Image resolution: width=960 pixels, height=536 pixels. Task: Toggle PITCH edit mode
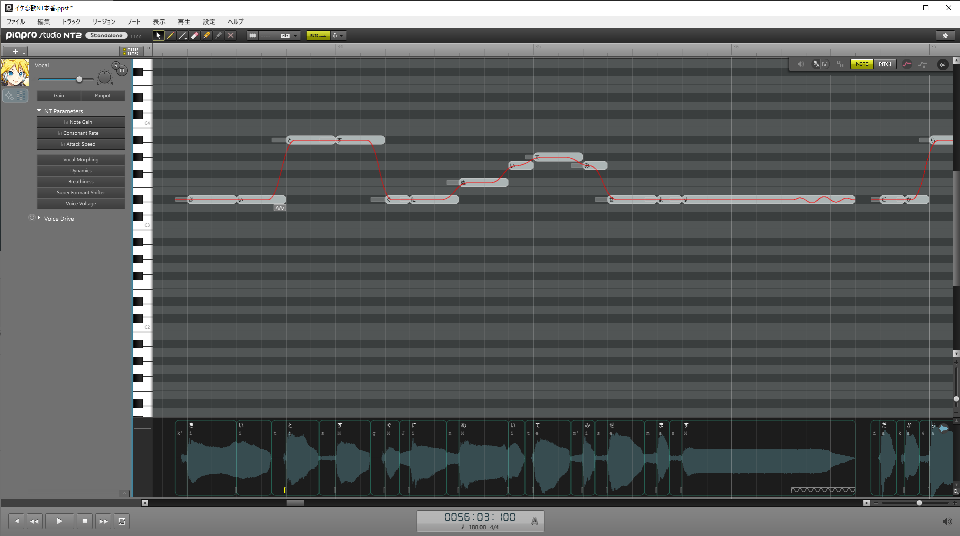pos(885,64)
